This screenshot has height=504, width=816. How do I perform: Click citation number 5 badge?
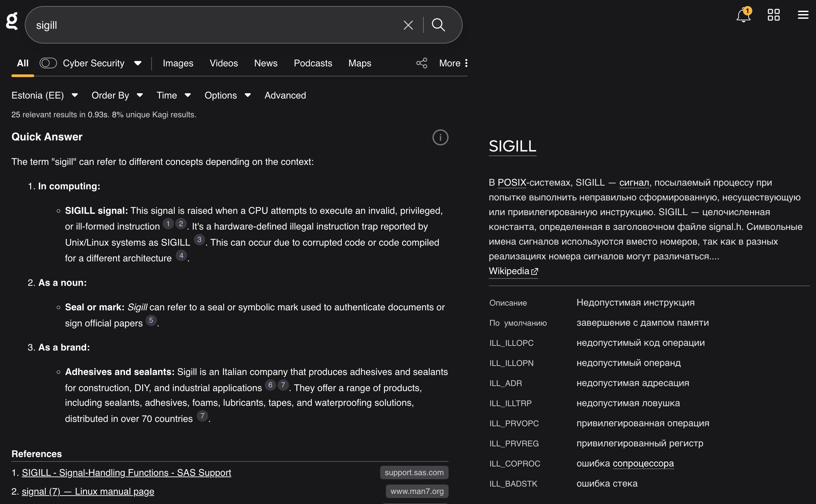(151, 320)
